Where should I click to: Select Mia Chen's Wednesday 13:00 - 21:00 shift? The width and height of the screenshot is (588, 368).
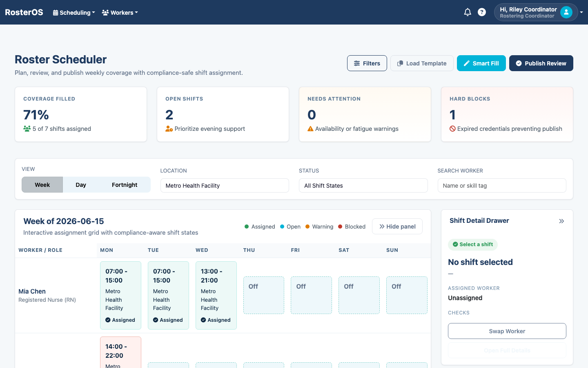(216, 295)
